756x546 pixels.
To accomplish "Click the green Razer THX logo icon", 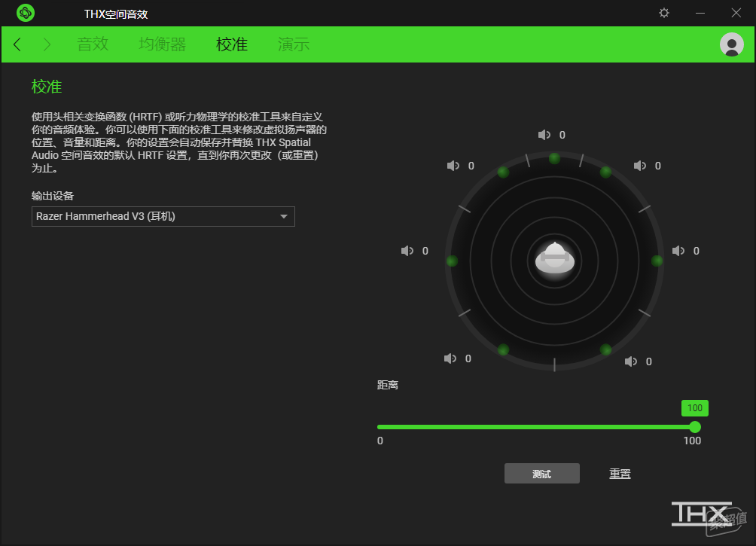I will click(26, 13).
